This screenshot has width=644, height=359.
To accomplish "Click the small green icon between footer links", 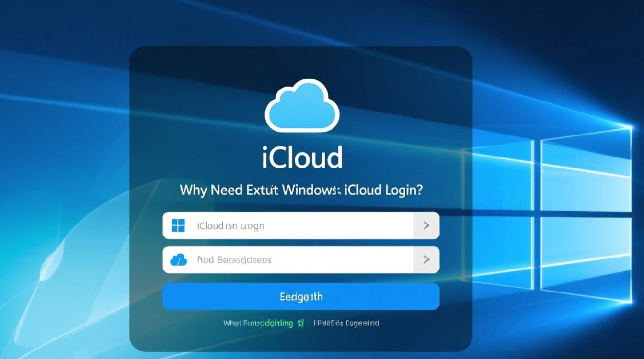I will pos(300,323).
